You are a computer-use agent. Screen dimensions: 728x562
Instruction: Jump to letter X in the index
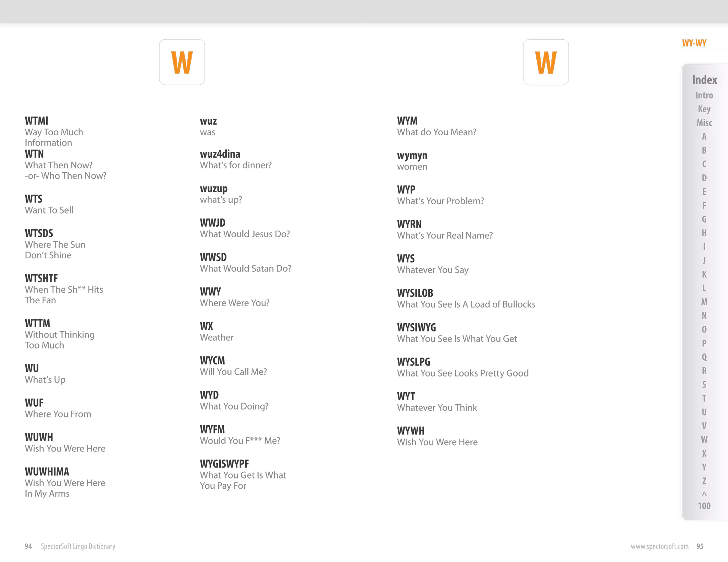click(704, 454)
